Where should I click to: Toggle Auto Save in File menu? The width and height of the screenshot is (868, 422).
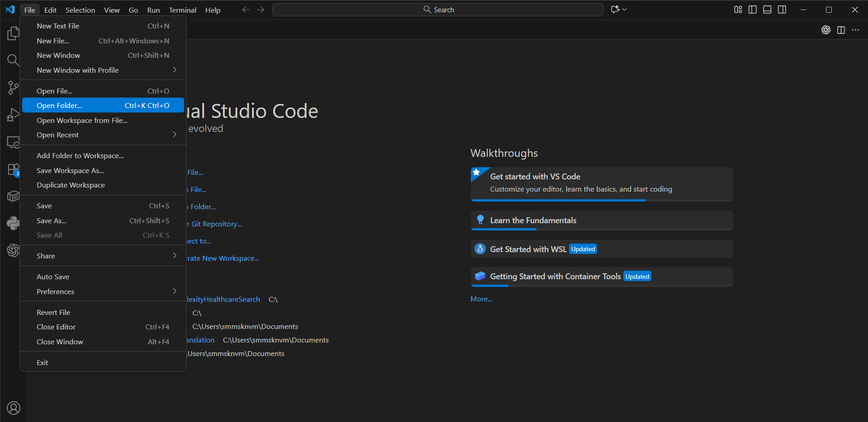53,277
